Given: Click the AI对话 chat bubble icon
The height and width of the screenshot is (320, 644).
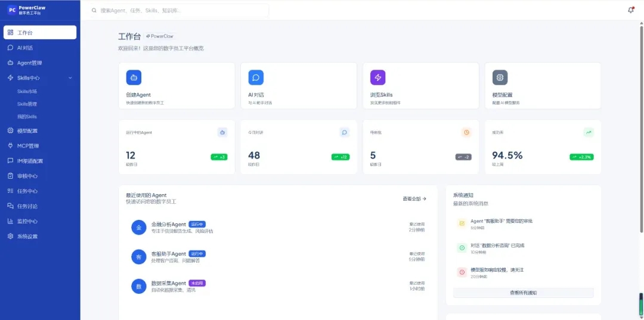Looking at the screenshot, I should (x=256, y=77).
